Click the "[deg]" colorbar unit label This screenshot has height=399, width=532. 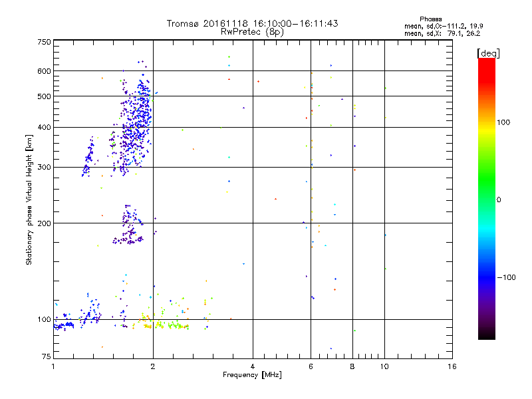coord(488,53)
